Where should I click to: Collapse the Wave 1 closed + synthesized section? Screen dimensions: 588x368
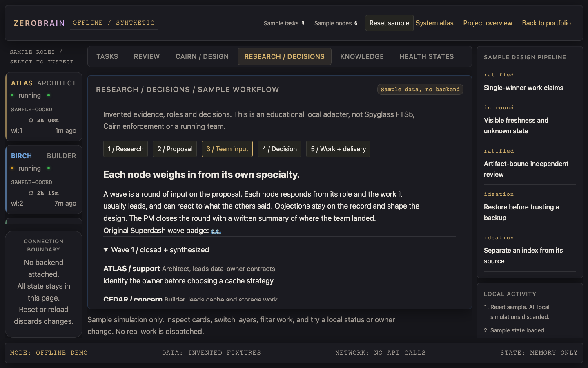(x=156, y=250)
